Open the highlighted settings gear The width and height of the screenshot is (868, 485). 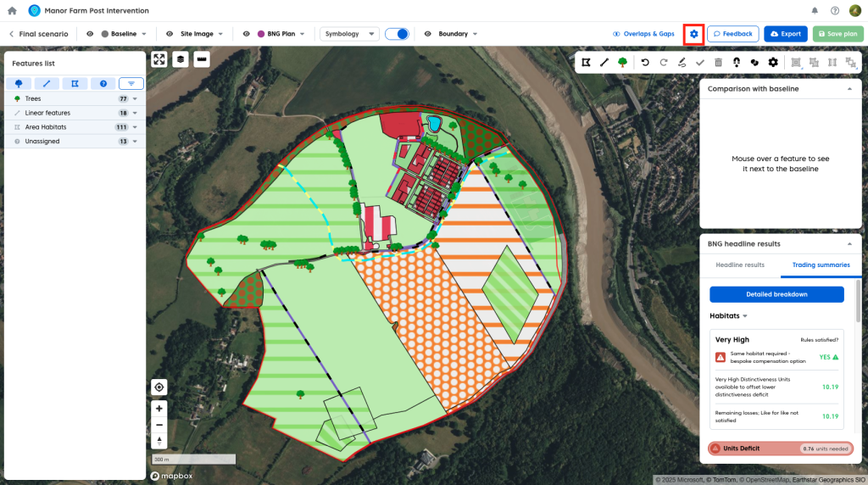point(693,34)
